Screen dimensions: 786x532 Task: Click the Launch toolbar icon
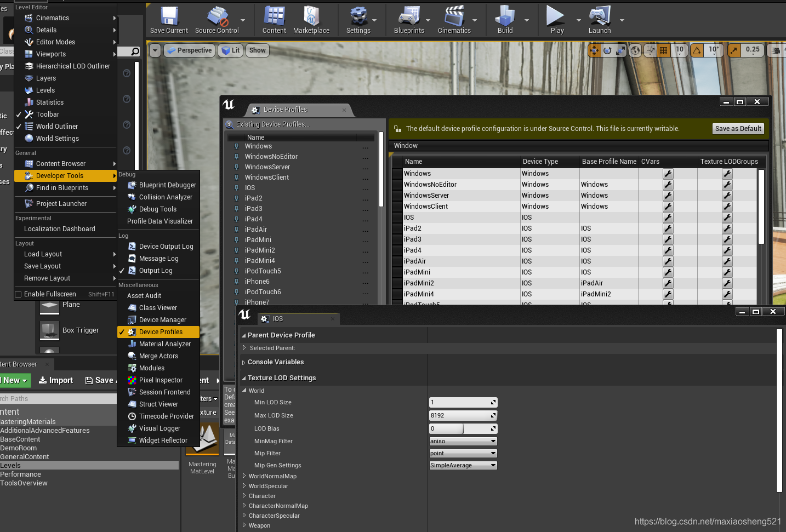600,20
